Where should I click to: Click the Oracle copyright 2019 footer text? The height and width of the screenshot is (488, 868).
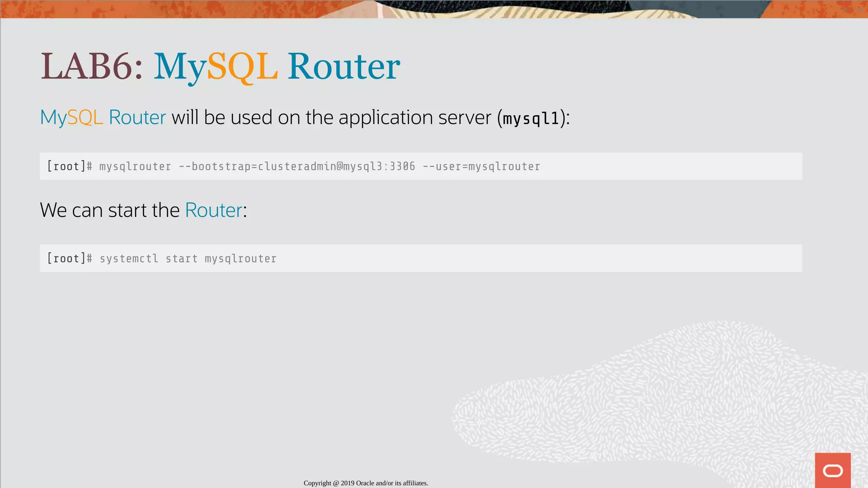point(366,483)
